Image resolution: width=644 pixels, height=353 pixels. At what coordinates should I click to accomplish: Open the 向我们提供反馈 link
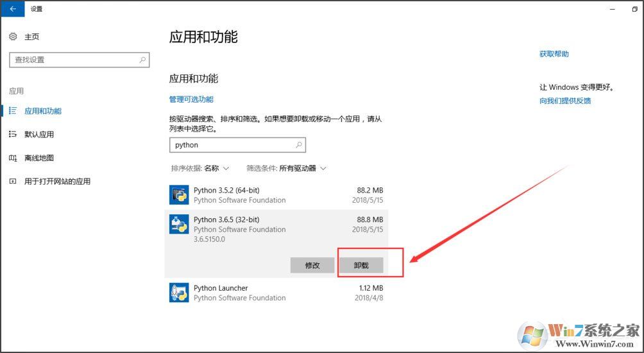[565, 101]
